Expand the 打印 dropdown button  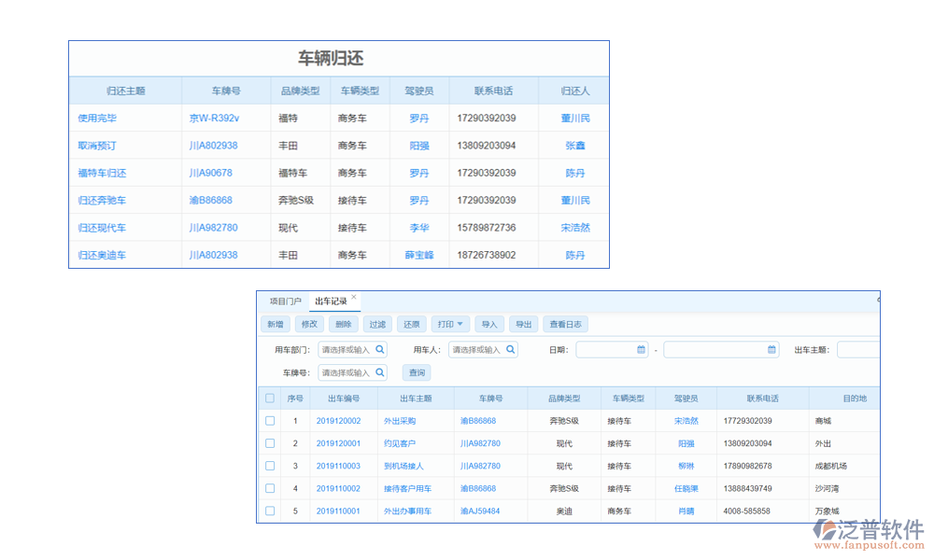click(452, 325)
